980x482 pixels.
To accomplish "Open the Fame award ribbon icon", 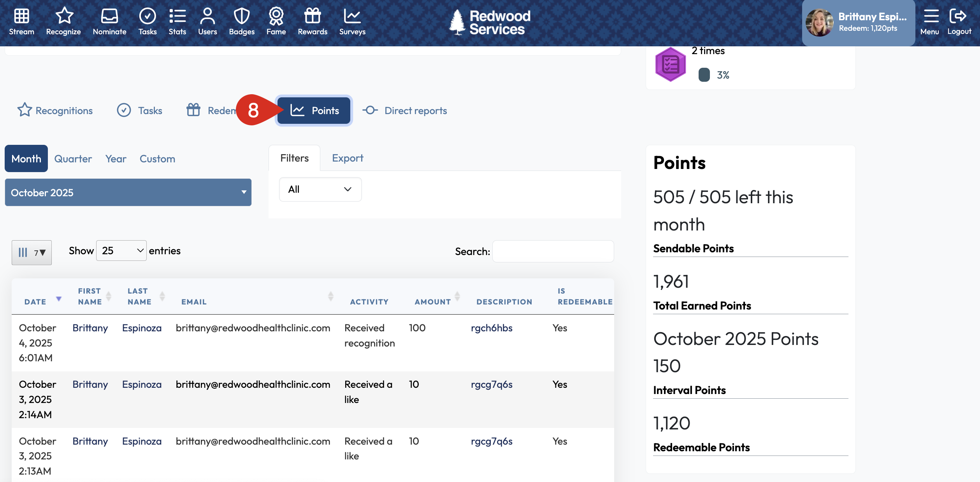I will point(276,16).
